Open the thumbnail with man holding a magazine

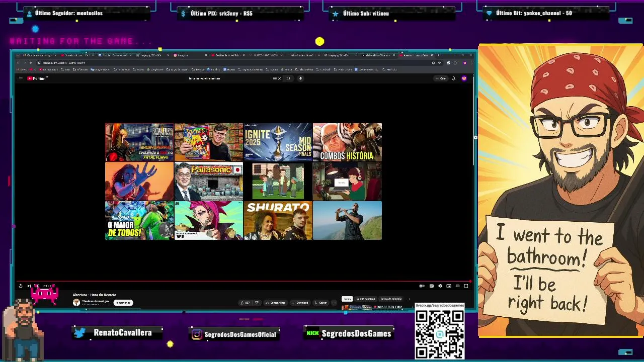click(x=209, y=142)
